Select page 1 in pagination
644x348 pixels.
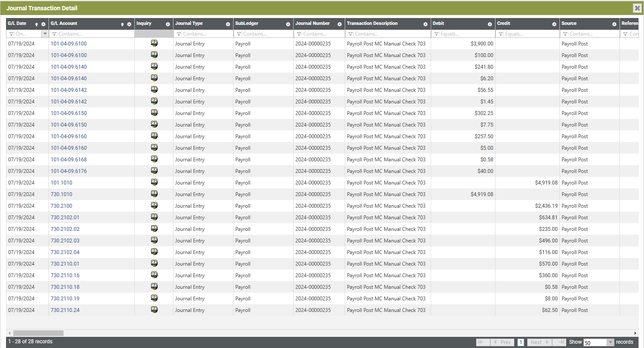tap(521, 342)
